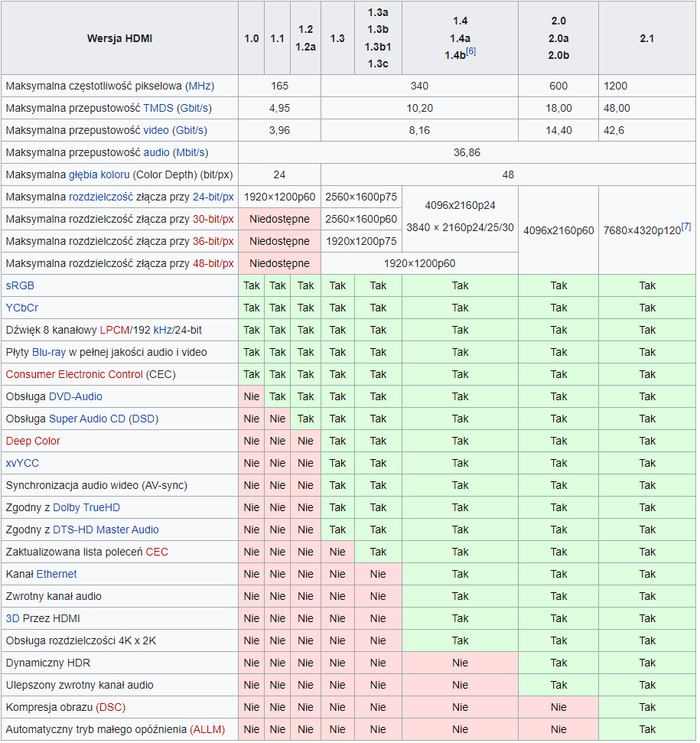
Task: Follow the DSD link in parentheses
Action: (x=144, y=419)
